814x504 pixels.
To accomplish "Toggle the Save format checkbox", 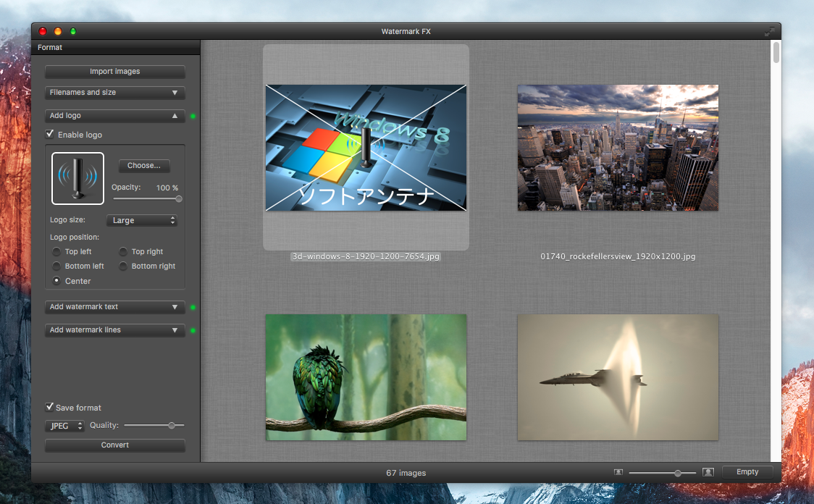I will [x=50, y=408].
